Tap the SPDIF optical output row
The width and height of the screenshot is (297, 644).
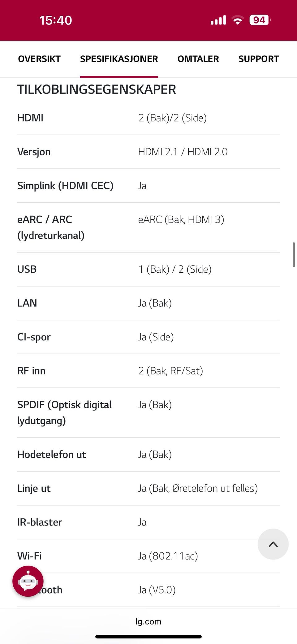coord(148,413)
